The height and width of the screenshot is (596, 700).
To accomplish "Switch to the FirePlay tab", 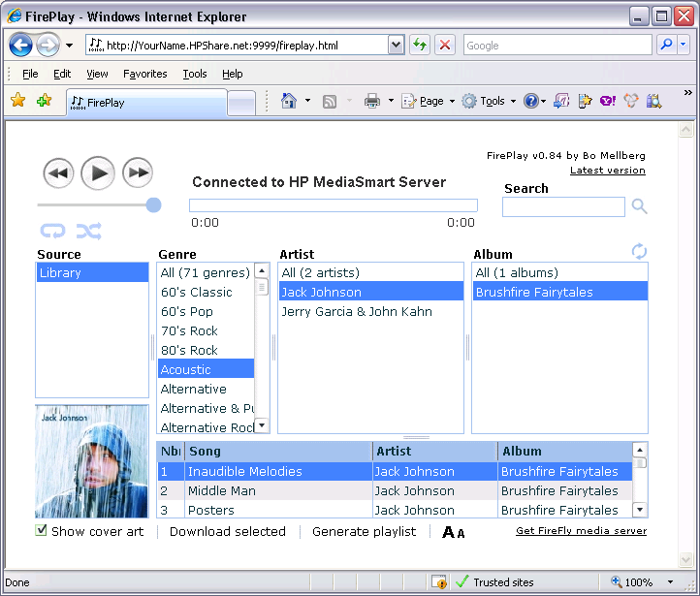I will pos(146,103).
